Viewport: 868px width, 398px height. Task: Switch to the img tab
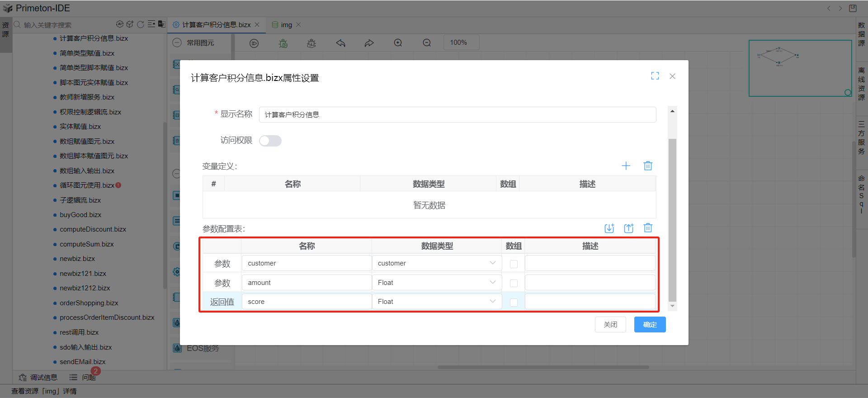(286, 25)
